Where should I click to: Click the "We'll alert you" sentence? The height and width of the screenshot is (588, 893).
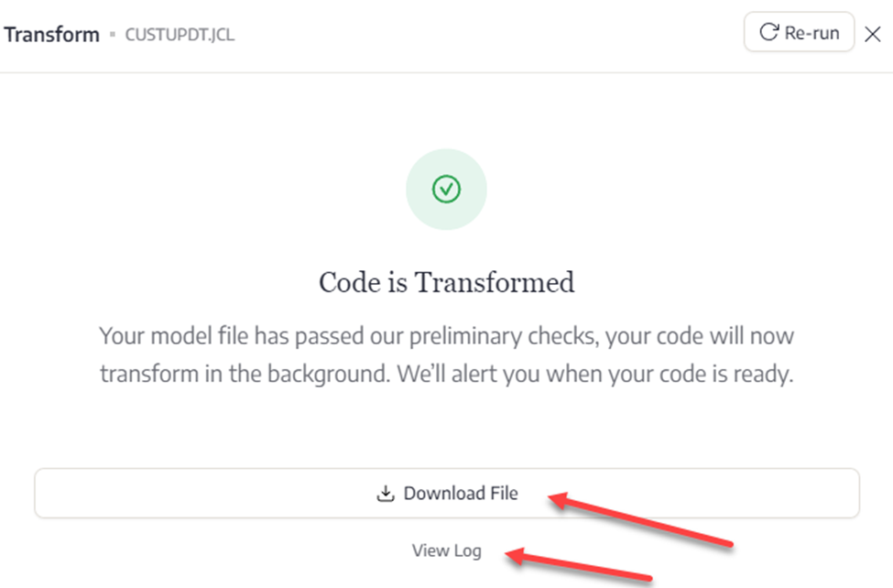[594, 375]
